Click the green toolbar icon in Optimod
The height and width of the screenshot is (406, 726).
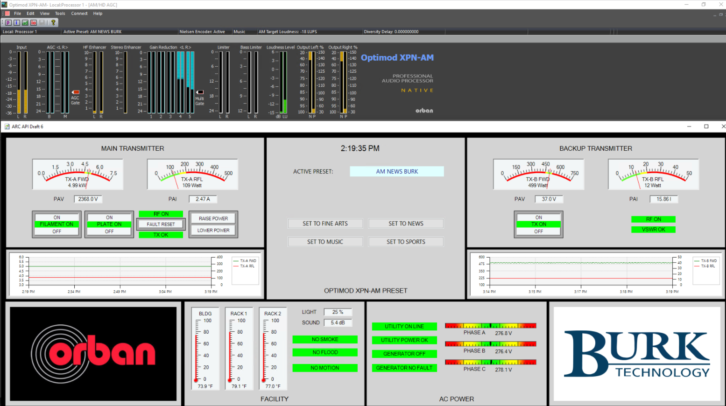click(25, 22)
